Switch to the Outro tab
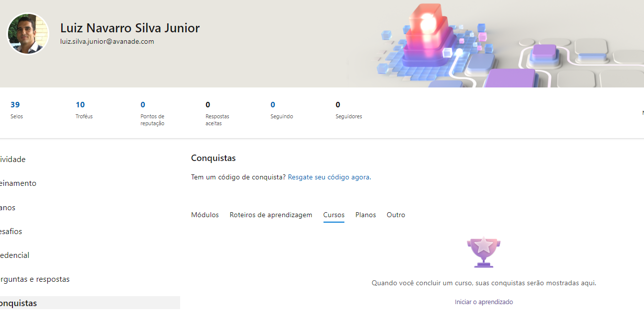 tap(396, 215)
